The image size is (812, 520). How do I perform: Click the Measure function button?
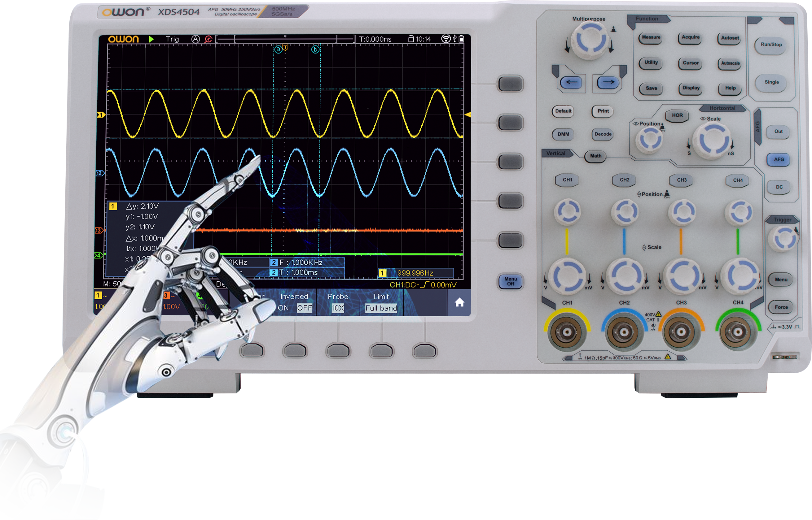pos(651,37)
